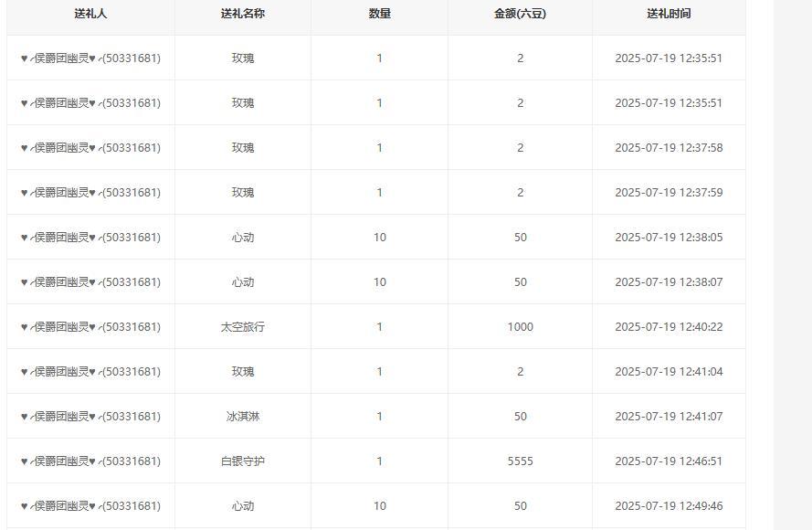Select timestamp 2025-07-19 12:41:07

coord(669,417)
